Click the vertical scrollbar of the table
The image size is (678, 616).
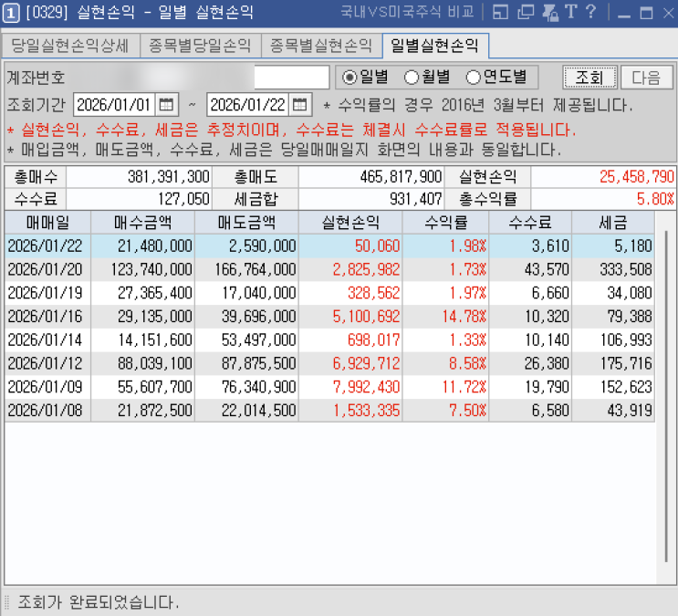666,396
